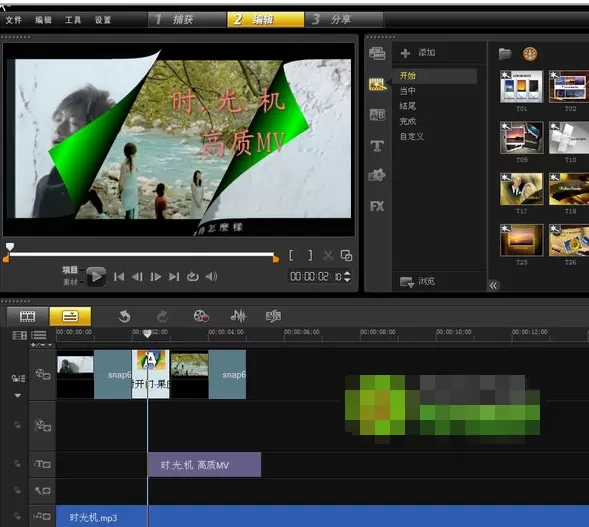Undo the last action
This screenshot has width=589, height=527.
(x=124, y=316)
